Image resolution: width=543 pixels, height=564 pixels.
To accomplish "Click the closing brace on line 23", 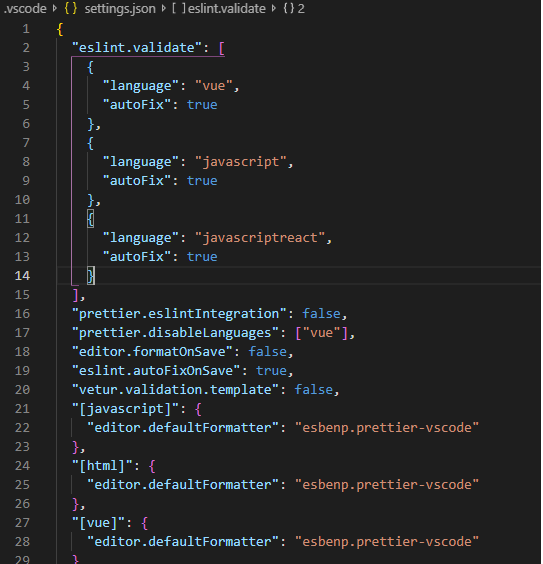I will [x=76, y=447].
